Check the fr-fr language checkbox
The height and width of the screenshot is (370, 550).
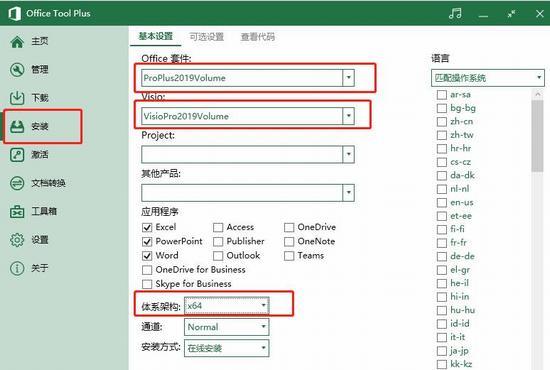pyautogui.click(x=442, y=243)
